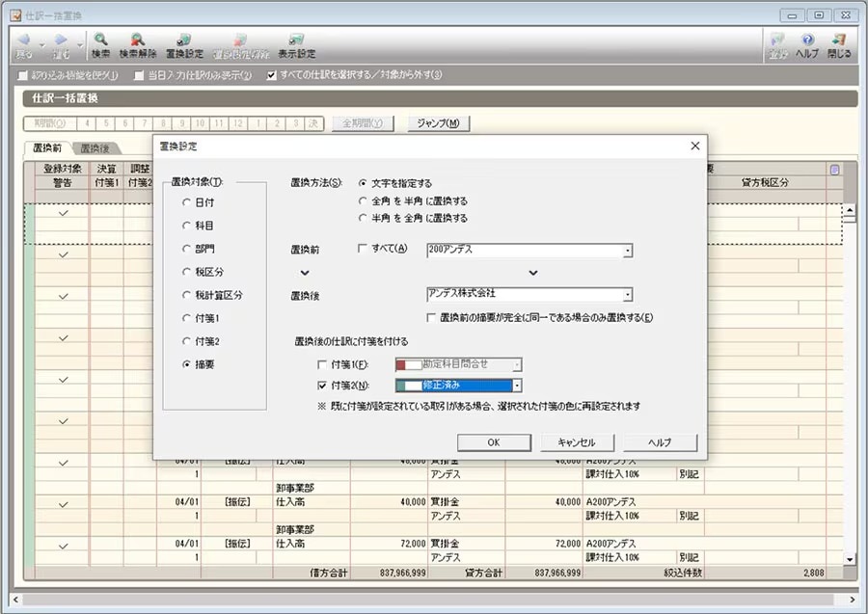
Task: Click the 検索解除 toolbar icon
Action: (138, 46)
